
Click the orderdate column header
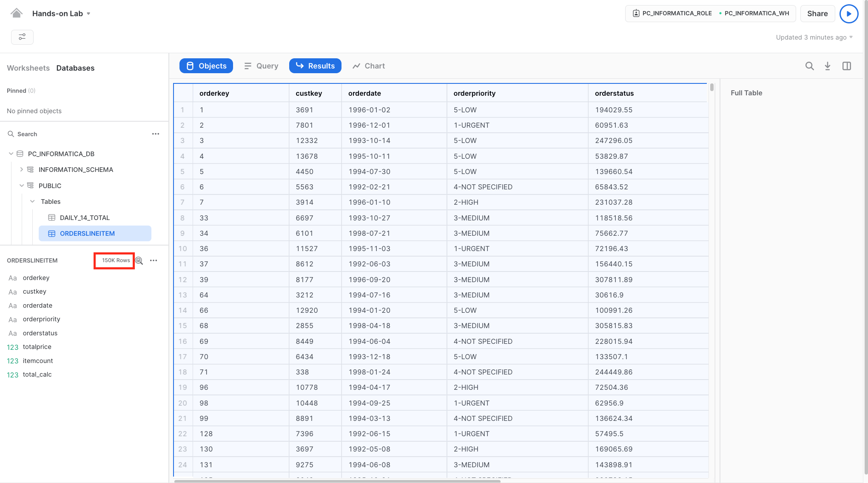pos(394,93)
